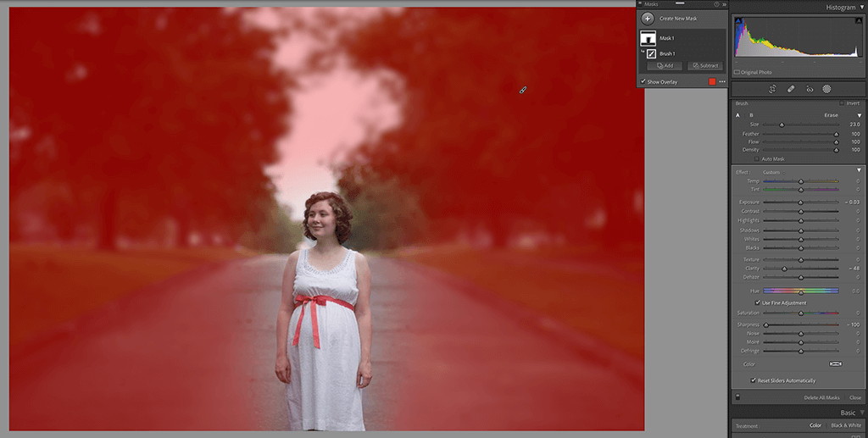
Task: Subtract from the current mask
Action: coord(705,65)
